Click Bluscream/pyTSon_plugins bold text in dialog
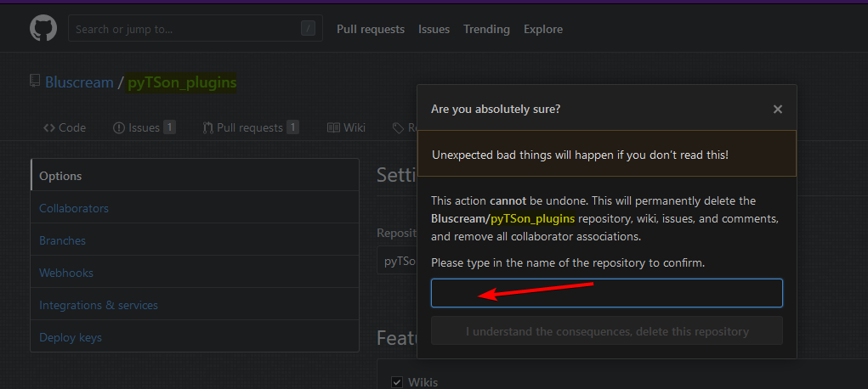Image resolution: width=868 pixels, height=389 pixels. coord(502,218)
